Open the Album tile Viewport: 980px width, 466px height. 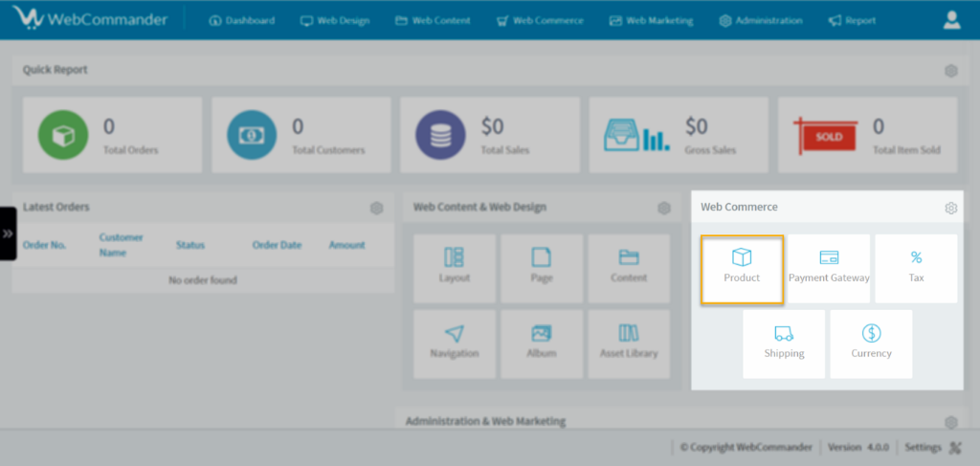click(x=542, y=344)
